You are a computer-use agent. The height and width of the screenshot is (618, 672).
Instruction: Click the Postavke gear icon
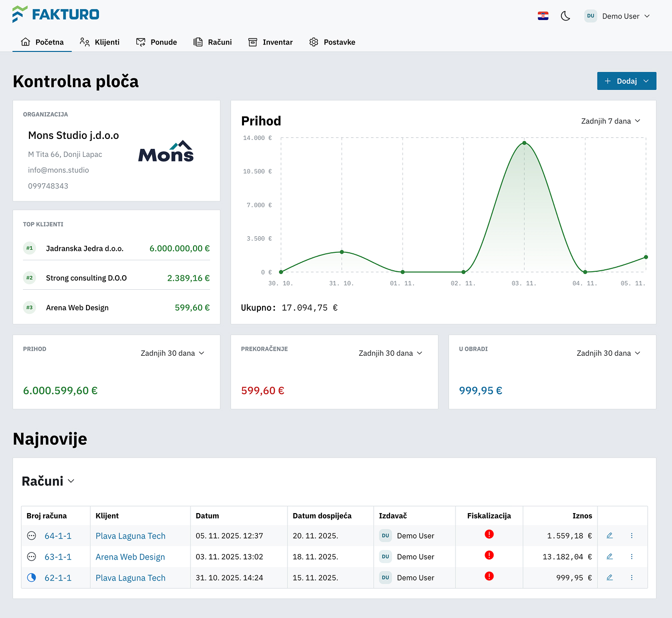pos(314,42)
